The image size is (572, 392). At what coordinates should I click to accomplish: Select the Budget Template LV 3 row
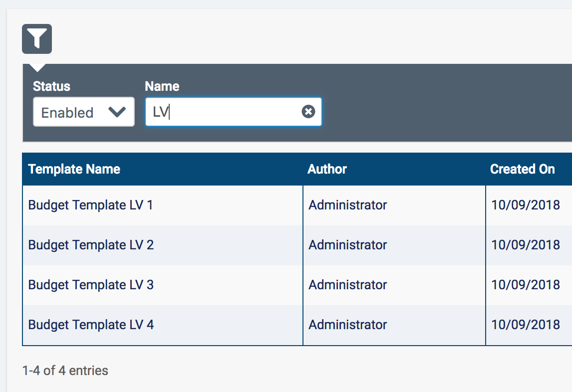pyautogui.click(x=91, y=285)
